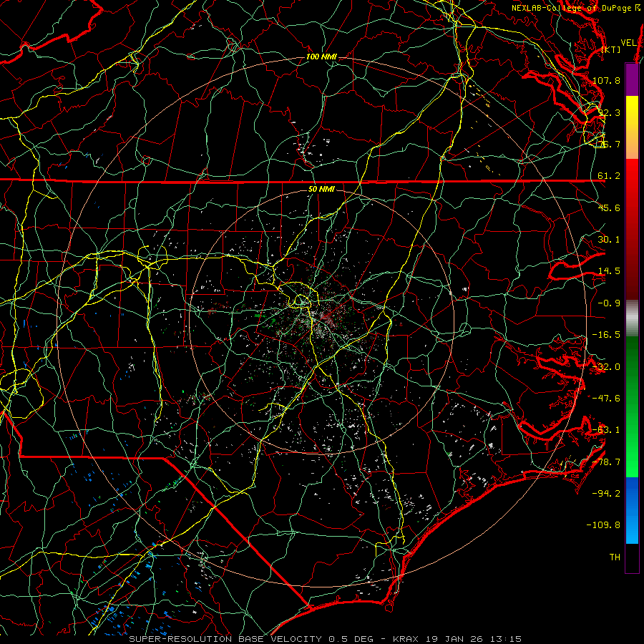644x644 pixels.
Task: Click the "NEXLAB-College of DuPage" credit text
Action: [x=572, y=8]
